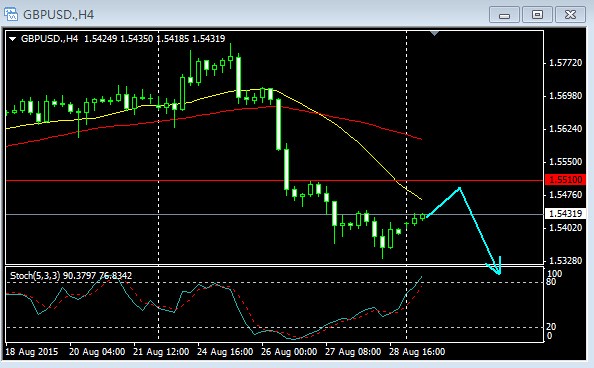Click the OHLC values 1.54249 1.54350 header text
Image resolution: width=594 pixels, height=368 pixels.
[119, 39]
